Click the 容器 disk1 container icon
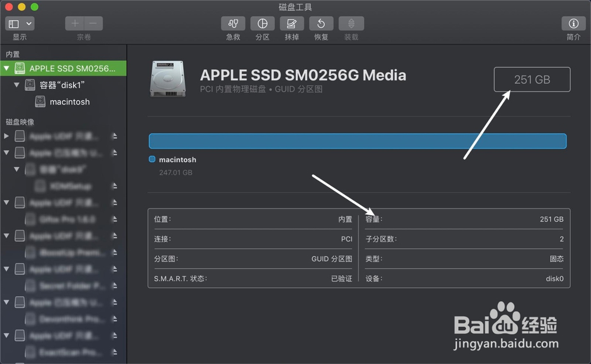591x364 pixels. click(30, 85)
